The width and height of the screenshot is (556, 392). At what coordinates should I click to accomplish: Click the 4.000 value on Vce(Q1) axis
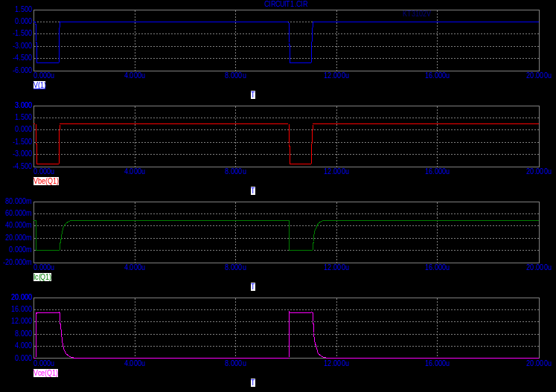(x=23, y=346)
